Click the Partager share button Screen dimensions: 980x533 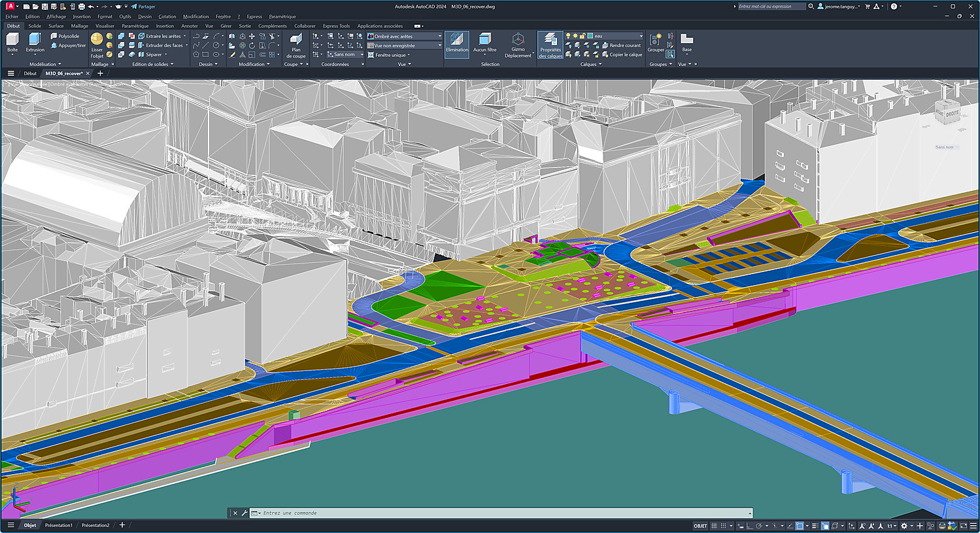pyautogui.click(x=143, y=7)
